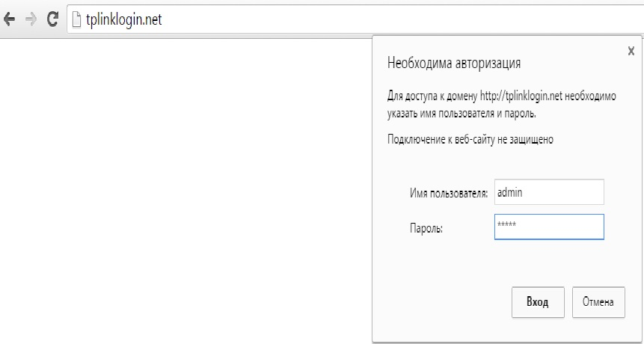
Task: Reload the tplinklogin.net page
Action: point(52,20)
